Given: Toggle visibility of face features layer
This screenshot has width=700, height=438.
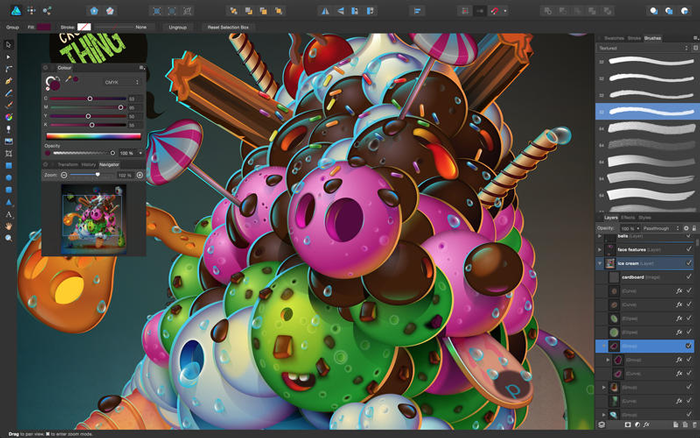Looking at the screenshot, I should pos(689,249).
